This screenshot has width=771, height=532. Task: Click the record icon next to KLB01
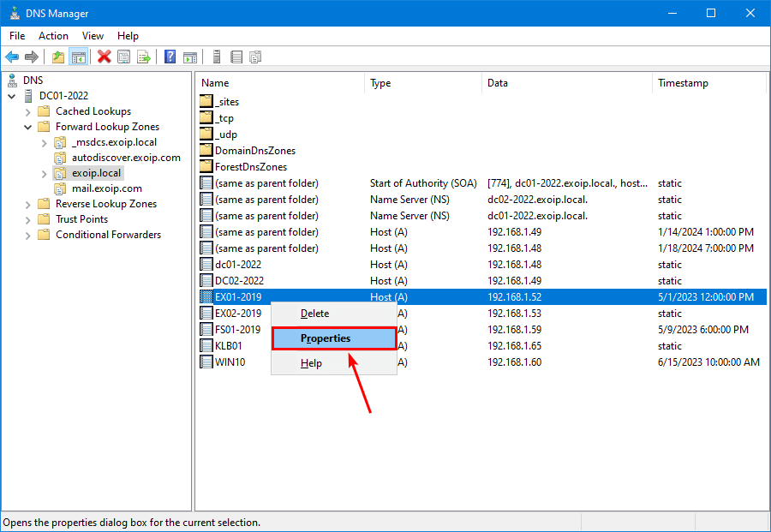pos(206,345)
